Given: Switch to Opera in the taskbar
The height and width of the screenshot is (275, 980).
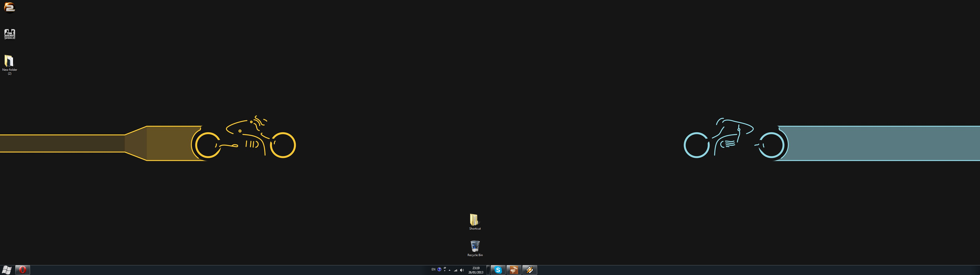Looking at the screenshot, I should click(x=22, y=270).
